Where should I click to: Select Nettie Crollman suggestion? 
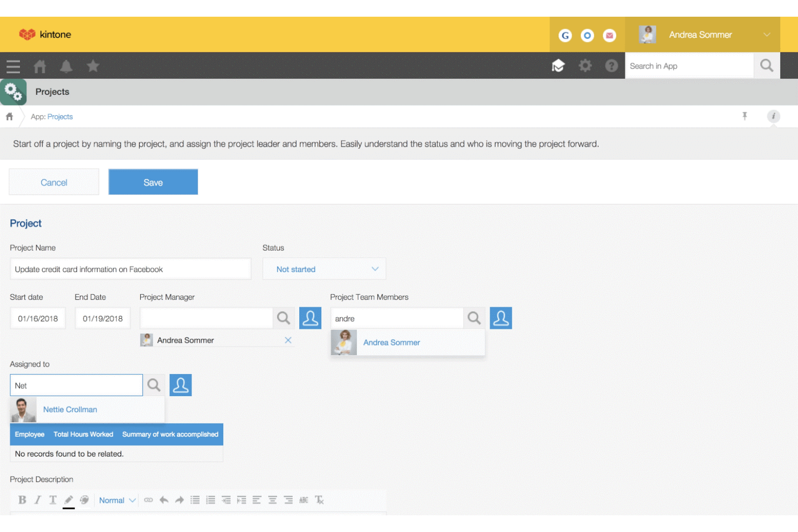(x=87, y=410)
